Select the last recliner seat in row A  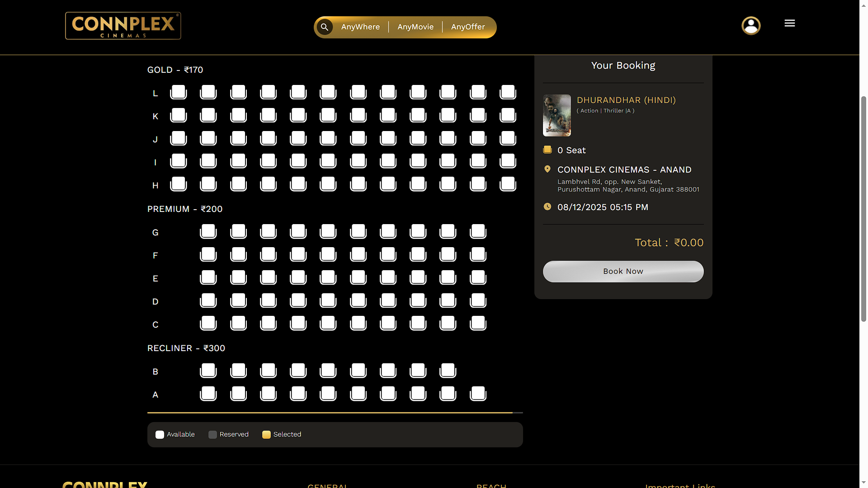(x=478, y=394)
